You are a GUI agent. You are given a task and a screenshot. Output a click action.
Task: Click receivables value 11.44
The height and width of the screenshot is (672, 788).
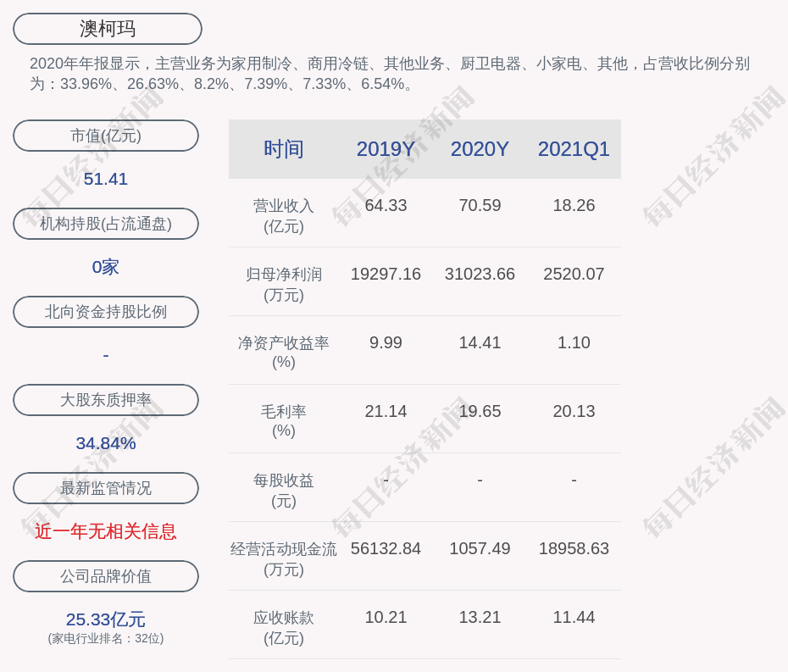click(x=574, y=617)
